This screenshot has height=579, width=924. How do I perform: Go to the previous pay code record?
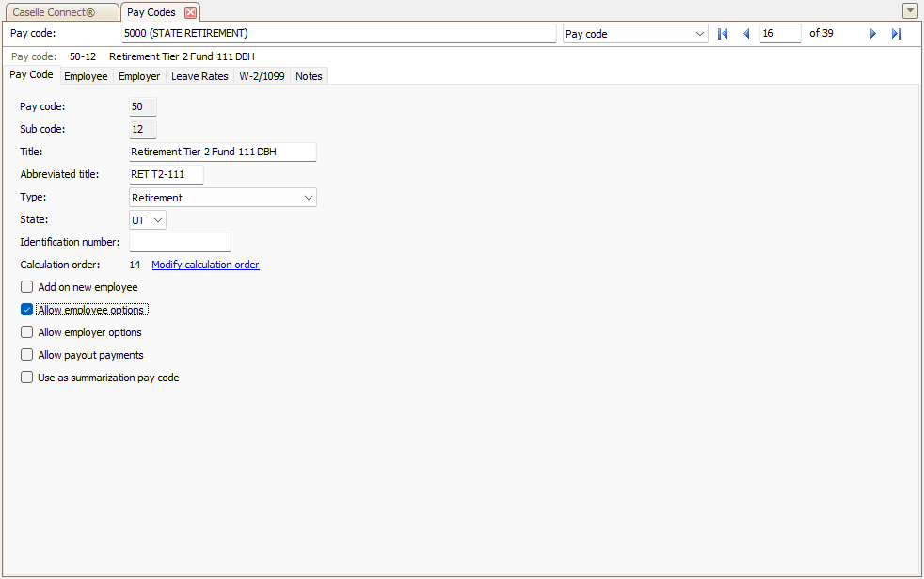tap(746, 34)
